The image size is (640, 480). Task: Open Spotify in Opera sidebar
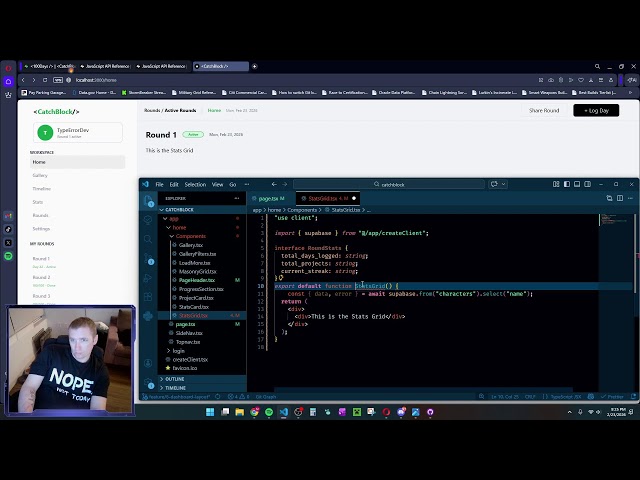(8, 256)
